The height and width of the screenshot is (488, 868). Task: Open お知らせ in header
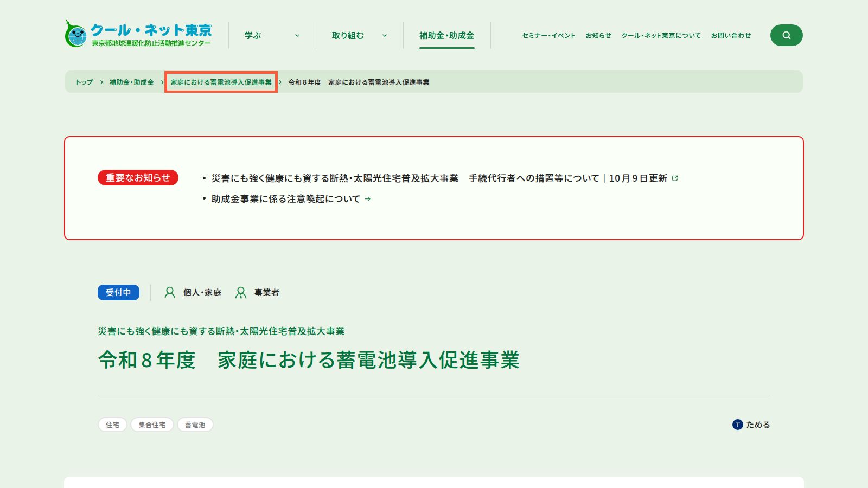point(598,36)
